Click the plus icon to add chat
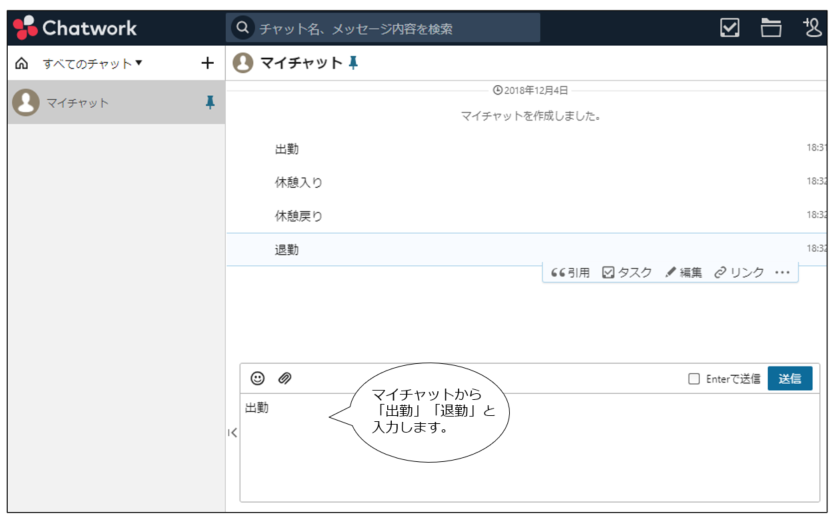836x521 pixels. coord(207,63)
